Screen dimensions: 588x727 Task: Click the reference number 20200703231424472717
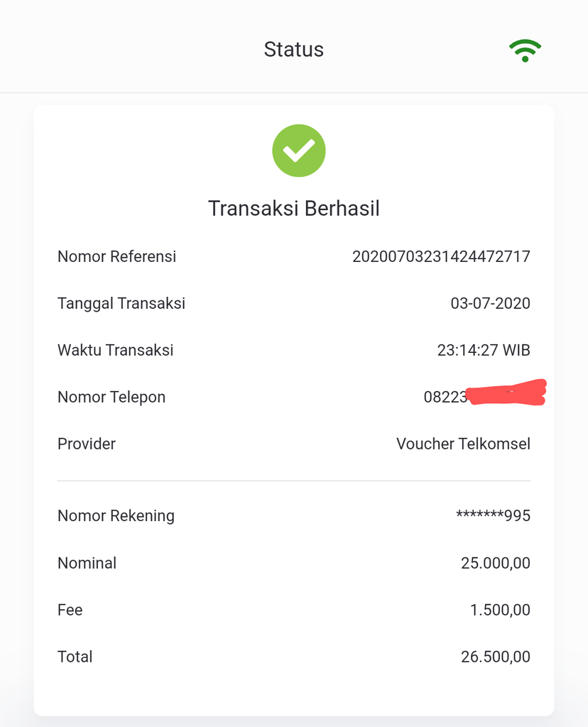tap(441, 256)
